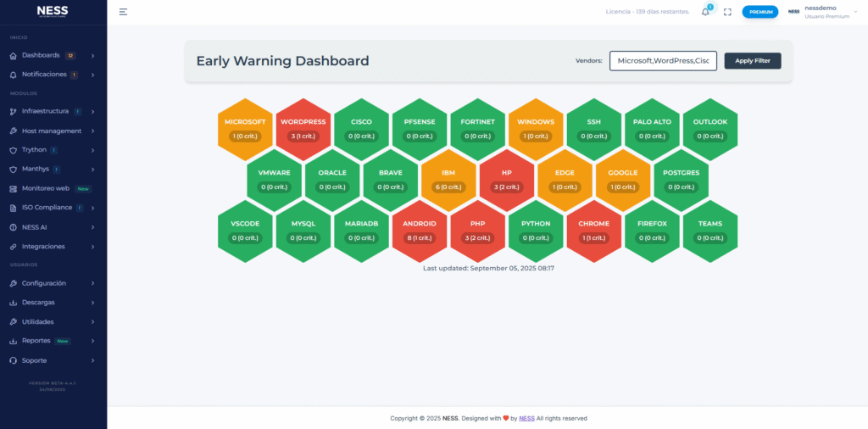
Task: Expand the Host management submenu chevron
Action: coord(92,131)
